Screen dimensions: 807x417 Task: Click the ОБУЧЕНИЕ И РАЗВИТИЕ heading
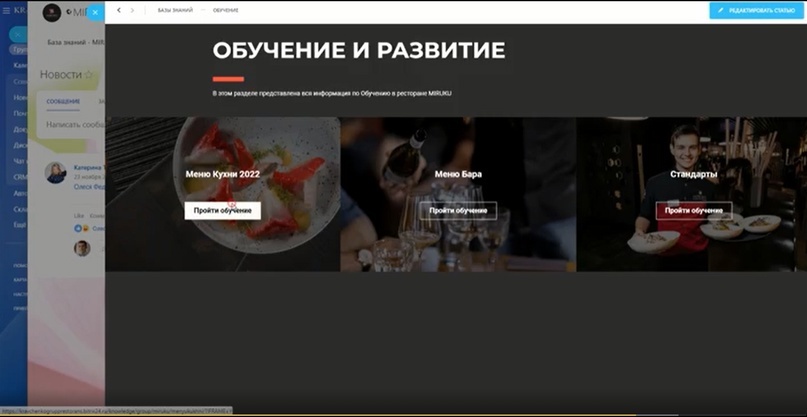click(359, 50)
